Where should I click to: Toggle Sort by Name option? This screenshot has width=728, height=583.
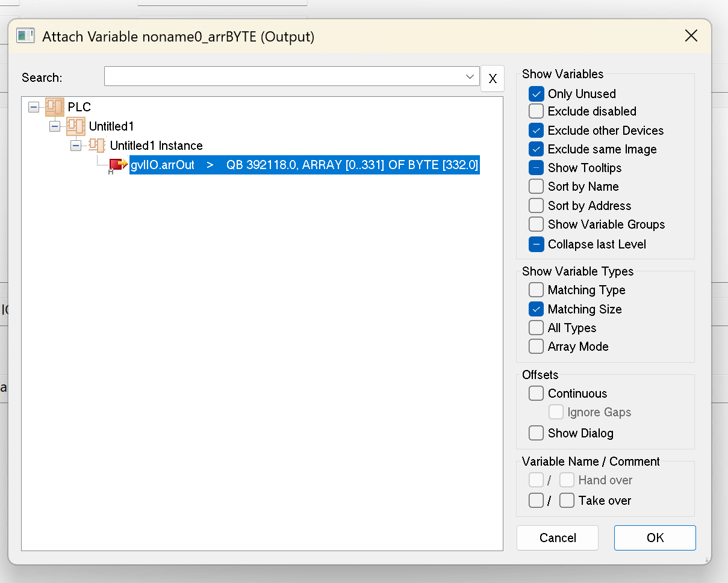click(536, 187)
